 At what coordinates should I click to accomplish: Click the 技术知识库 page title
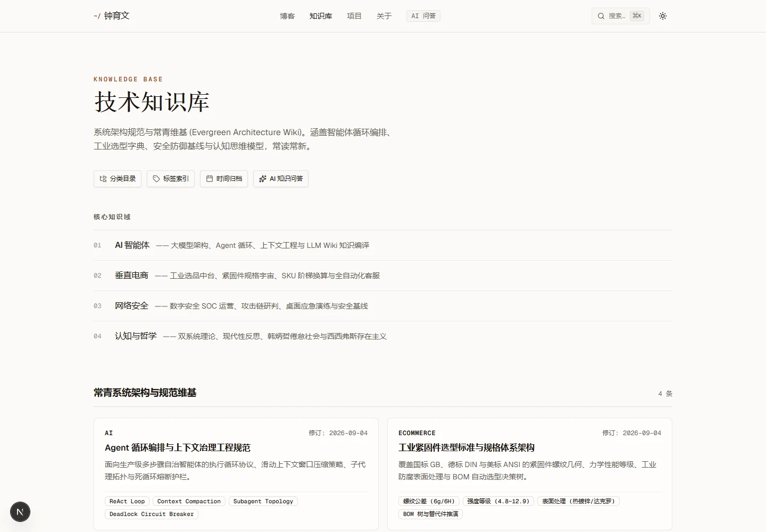point(152,102)
